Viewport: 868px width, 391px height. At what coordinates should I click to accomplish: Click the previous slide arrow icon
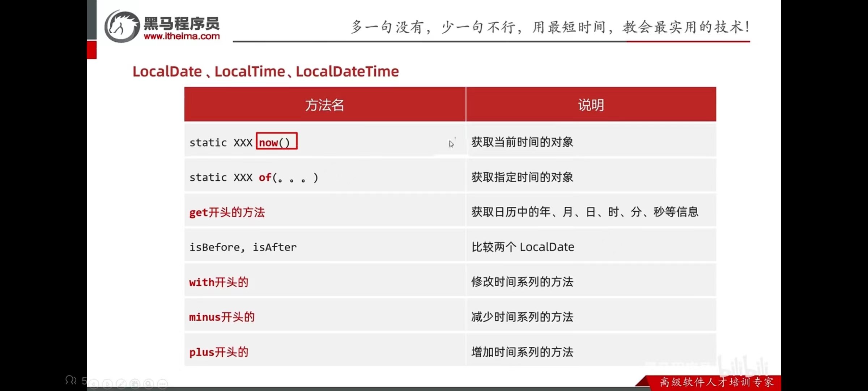(94, 384)
